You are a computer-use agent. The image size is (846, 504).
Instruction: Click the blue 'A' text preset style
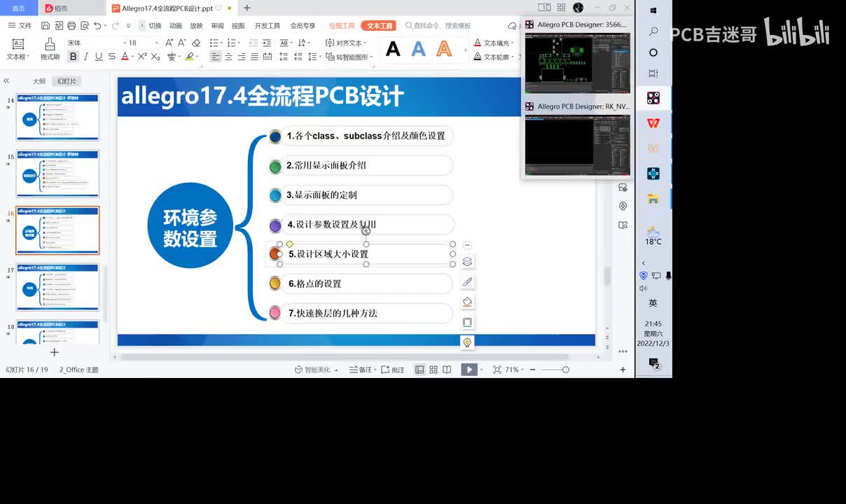coord(419,49)
